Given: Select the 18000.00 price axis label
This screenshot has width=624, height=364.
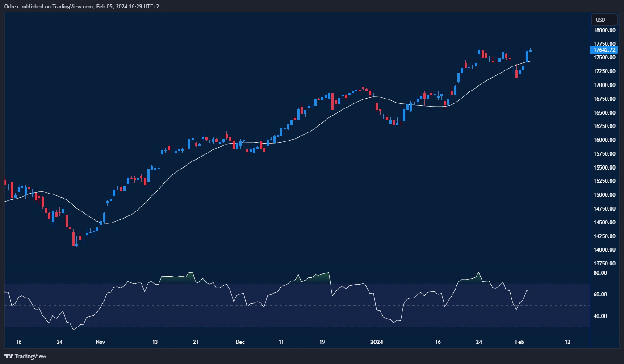Looking at the screenshot, I should [x=605, y=30].
